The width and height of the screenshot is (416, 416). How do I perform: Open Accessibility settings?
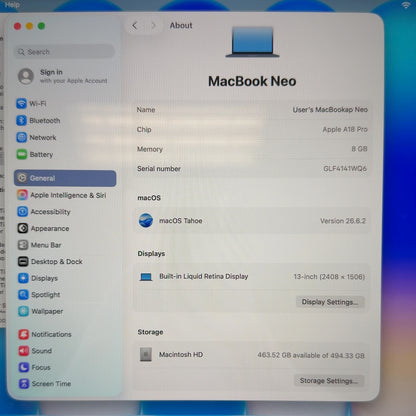click(44, 212)
